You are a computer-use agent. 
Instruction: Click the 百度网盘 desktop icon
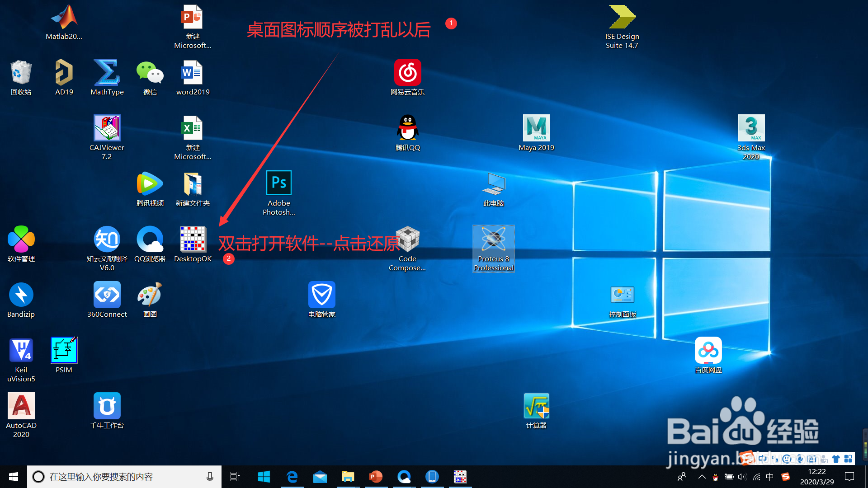coord(708,351)
